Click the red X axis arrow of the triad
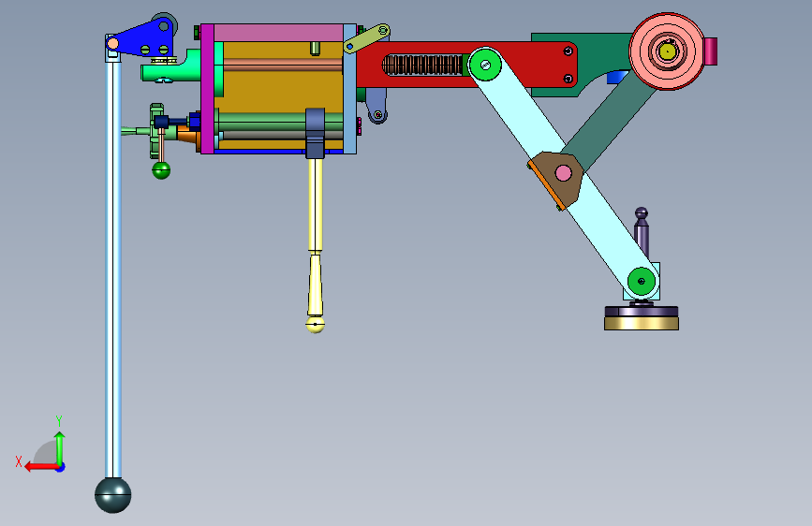The width and height of the screenshot is (812, 526). (42, 467)
